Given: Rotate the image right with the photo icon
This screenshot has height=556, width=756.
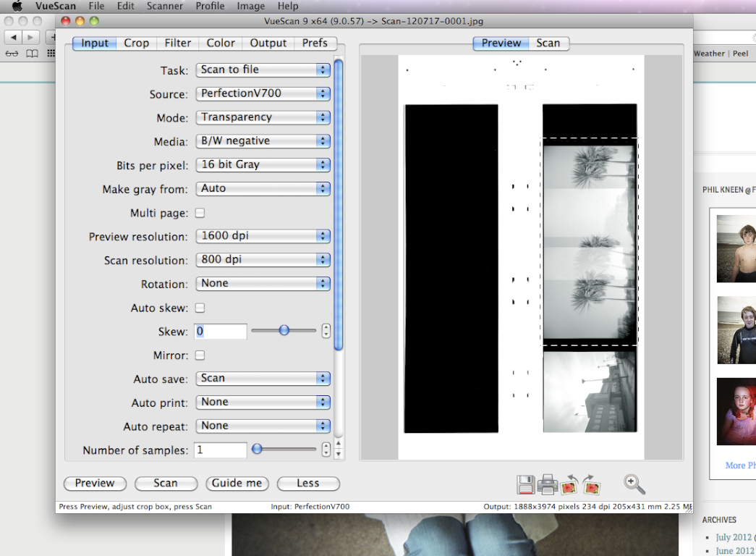Looking at the screenshot, I should 592,484.
